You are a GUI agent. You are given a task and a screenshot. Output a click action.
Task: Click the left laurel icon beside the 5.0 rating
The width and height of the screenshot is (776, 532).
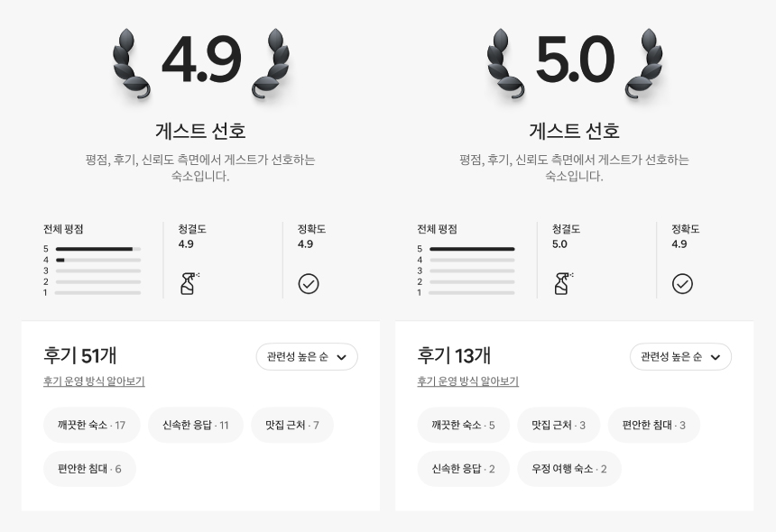[x=505, y=63]
